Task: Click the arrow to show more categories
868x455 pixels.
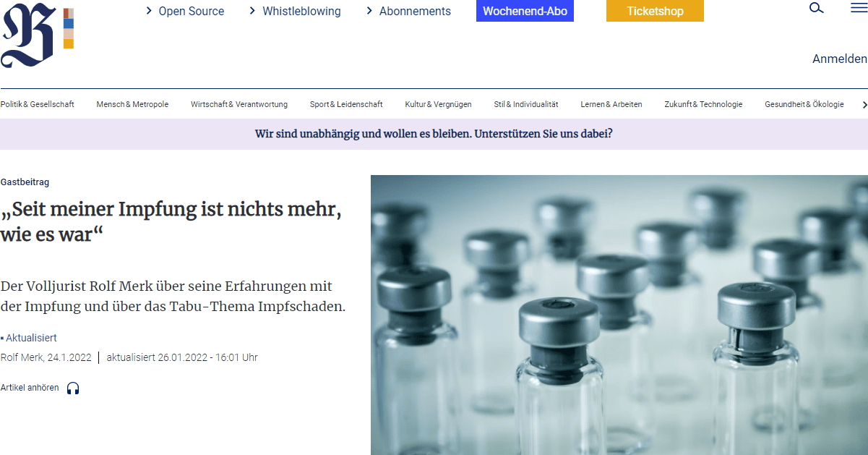Action: pyautogui.click(x=864, y=105)
